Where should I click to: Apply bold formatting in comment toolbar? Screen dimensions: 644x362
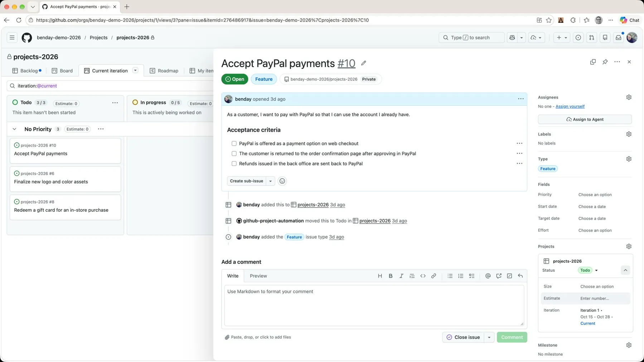point(391,276)
